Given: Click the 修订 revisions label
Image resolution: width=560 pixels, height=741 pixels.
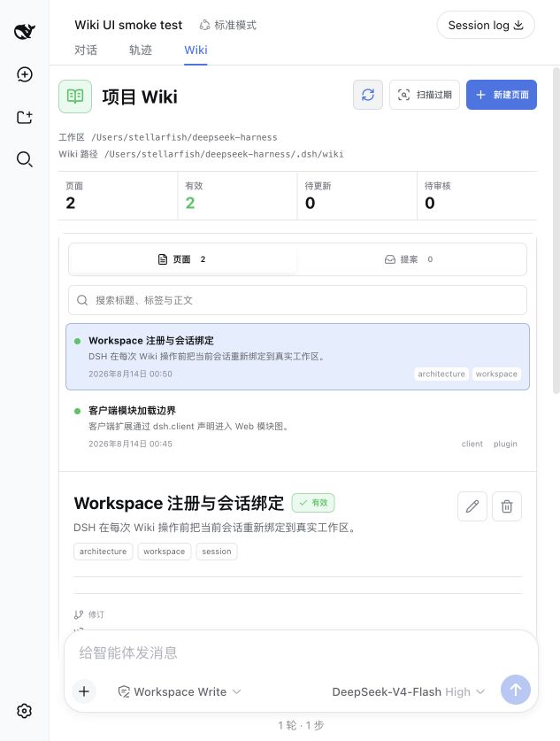Looking at the screenshot, I should (x=96, y=614).
